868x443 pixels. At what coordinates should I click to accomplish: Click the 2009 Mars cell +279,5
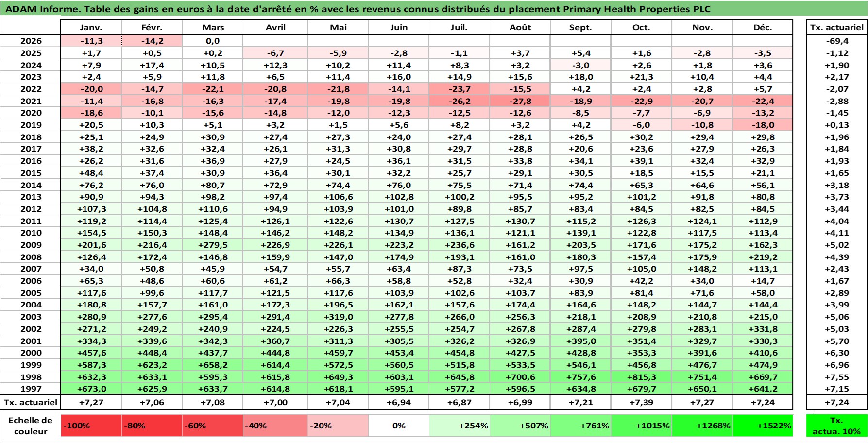pyautogui.click(x=213, y=245)
